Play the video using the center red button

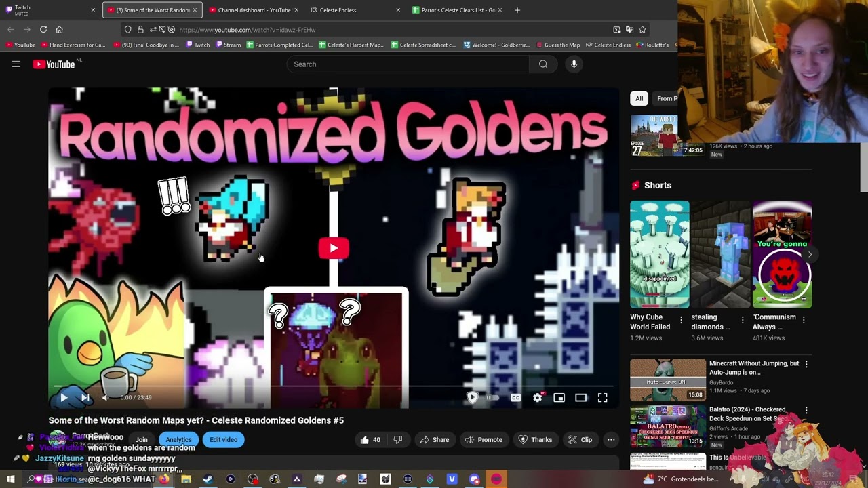pyautogui.click(x=333, y=248)
